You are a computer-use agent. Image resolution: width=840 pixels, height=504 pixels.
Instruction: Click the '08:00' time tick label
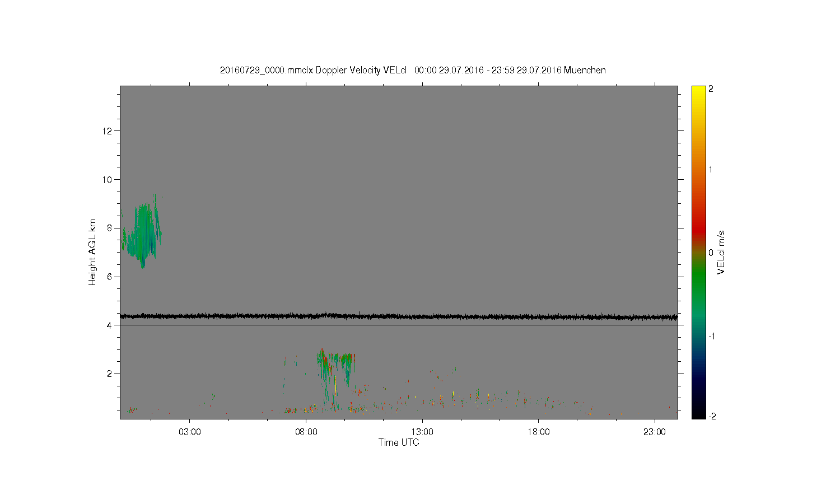(306, 432)
